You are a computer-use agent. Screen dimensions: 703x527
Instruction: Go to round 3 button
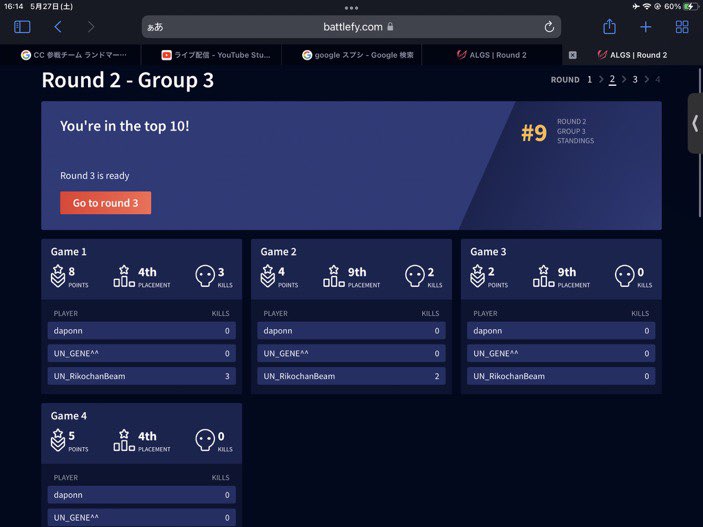[x=105, y=203]
